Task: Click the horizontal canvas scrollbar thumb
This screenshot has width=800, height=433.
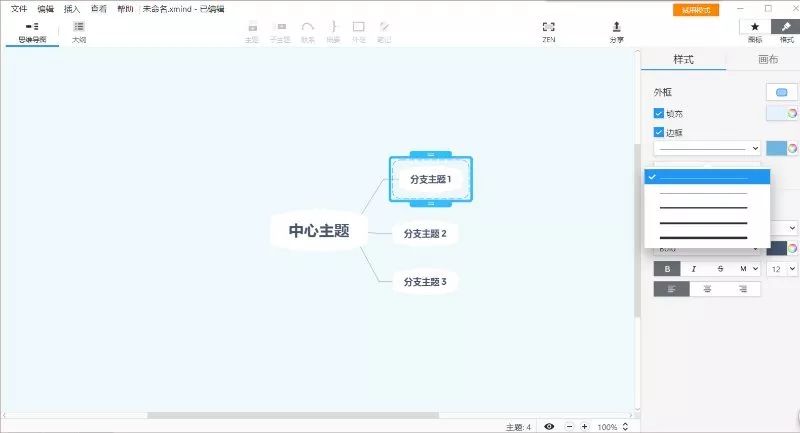Action: [293, 416]
